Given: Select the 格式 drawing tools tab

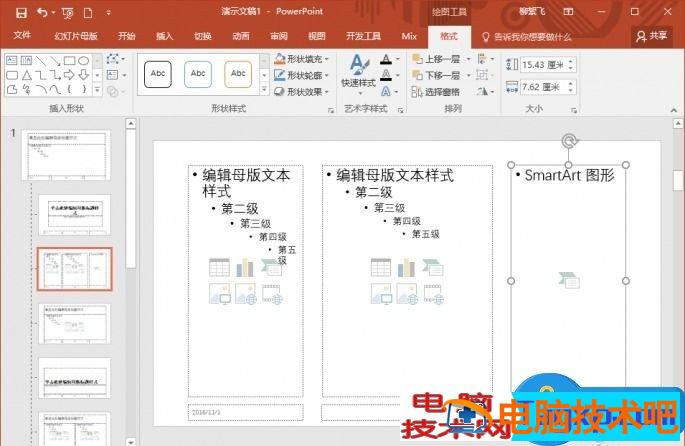Looking at the screenshot, I should pos(449,36).
